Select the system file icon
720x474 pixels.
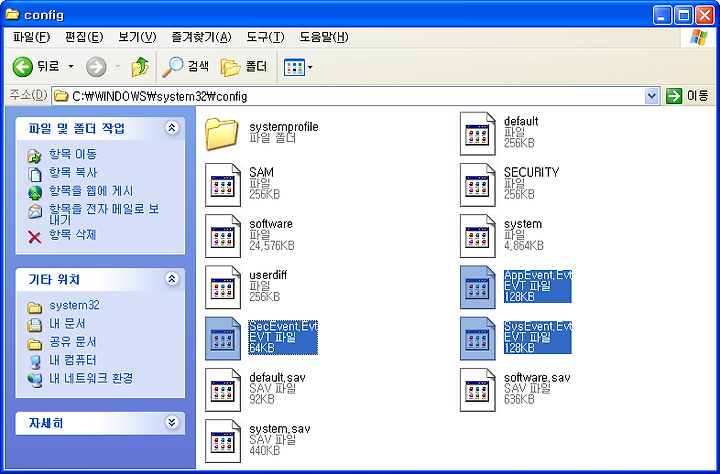click(x=478, y=236)
